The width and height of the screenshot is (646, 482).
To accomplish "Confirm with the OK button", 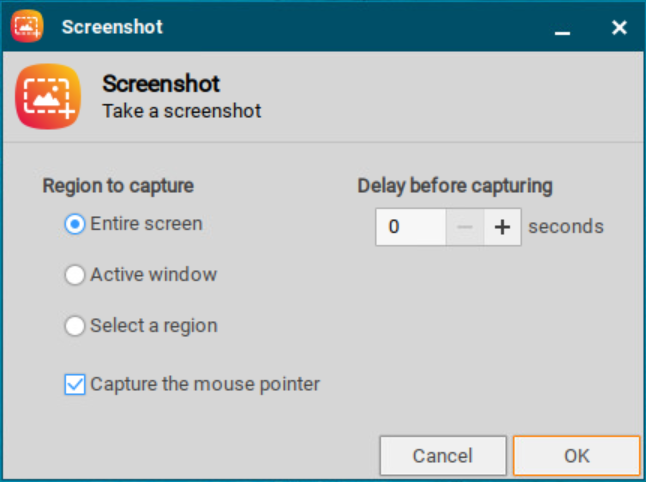I will (576, 456).
